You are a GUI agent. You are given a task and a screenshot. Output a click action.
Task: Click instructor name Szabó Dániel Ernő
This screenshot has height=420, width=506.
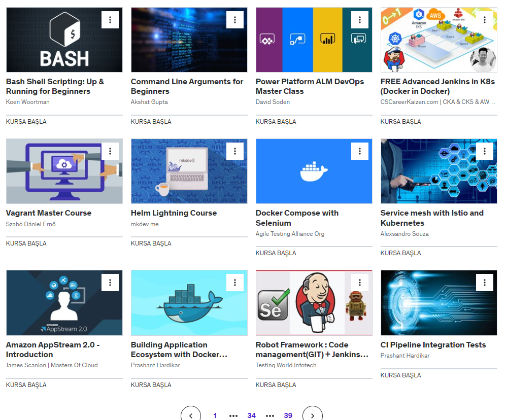(x=31, y=224)
